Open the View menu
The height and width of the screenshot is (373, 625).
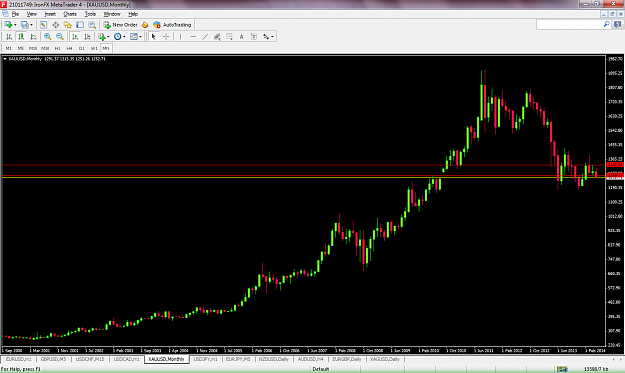coord(31,14)
